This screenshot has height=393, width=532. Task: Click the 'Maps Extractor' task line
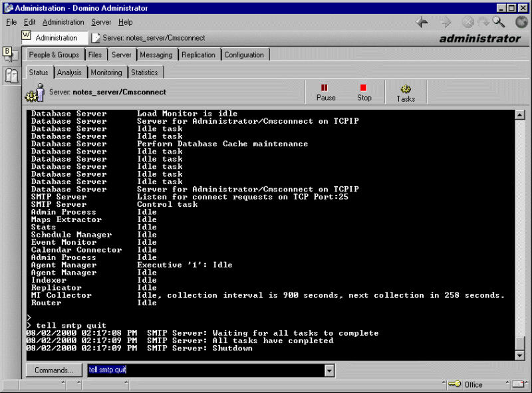tap(94, 219)
